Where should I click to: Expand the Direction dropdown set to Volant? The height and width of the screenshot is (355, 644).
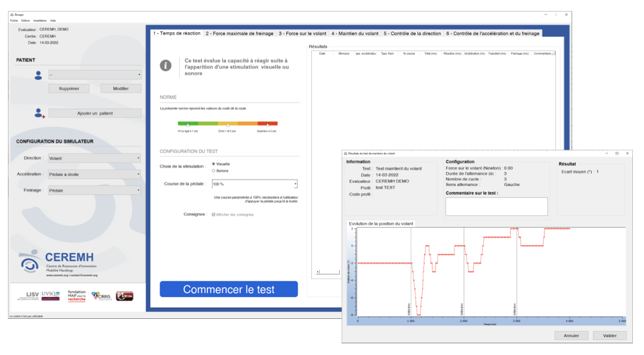click(95, 158)
